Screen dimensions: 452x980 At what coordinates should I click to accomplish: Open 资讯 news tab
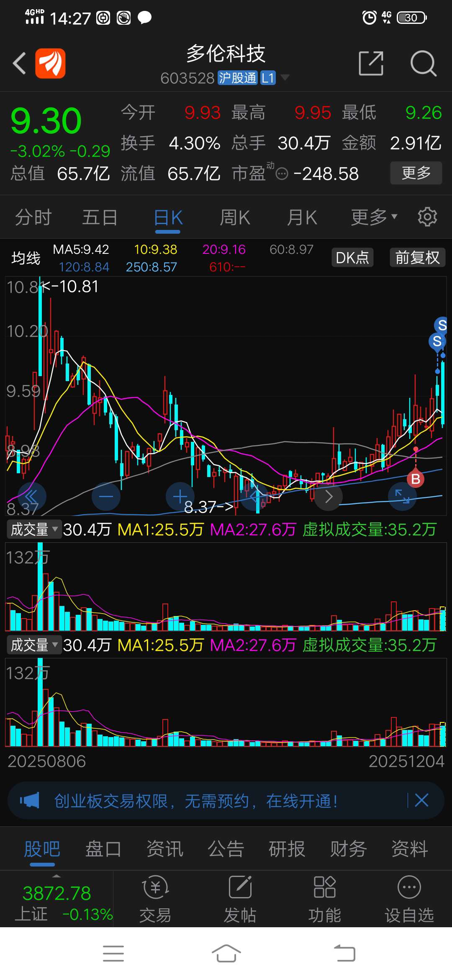(x=165, y=849)
